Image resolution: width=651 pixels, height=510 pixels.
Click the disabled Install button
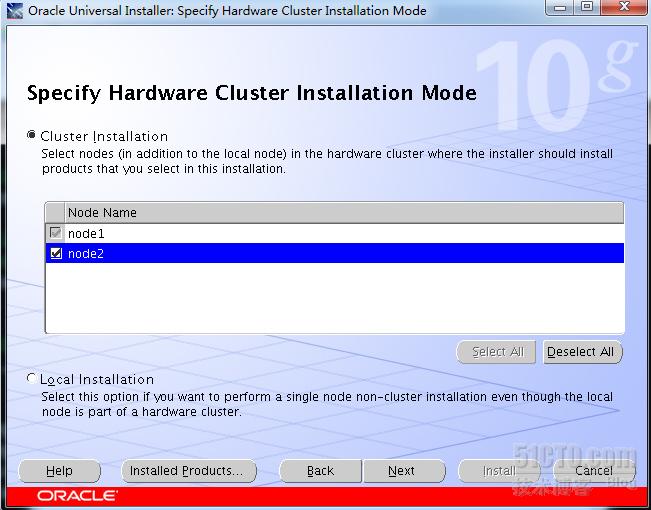coord(499,471)
